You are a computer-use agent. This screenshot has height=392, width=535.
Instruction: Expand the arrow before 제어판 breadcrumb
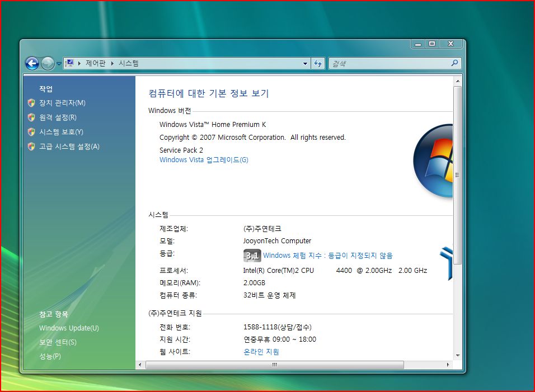pyautogui.click(x=79, y=63)
